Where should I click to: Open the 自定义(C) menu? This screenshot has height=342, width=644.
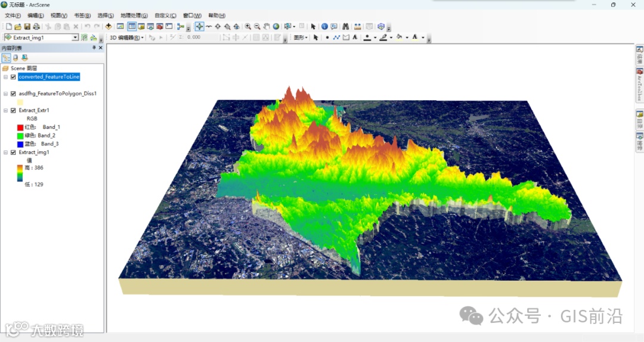[x=166, y=15]
